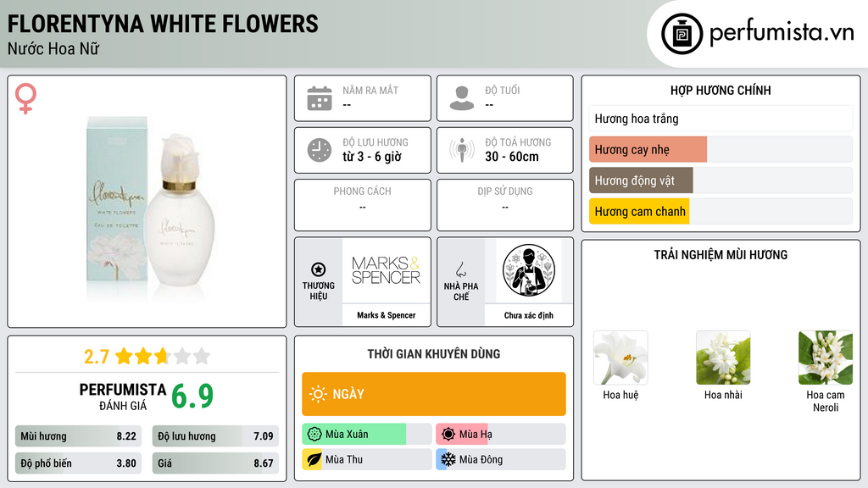Click the nose icon above Nhà pha chế
This screenshot has width=868, height=488.
pyautogui.click(x=460, y=269)
